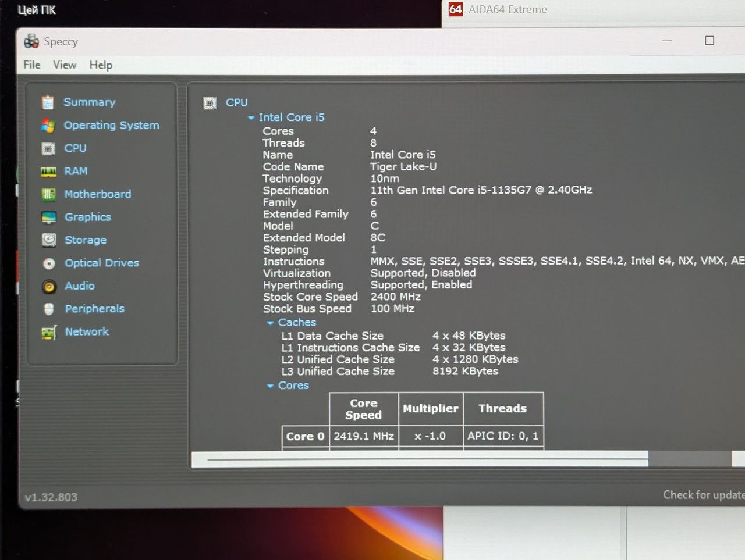Click the Цей ПК desktop label
This screenshot has height=560, width=745.
tap(37, 10)
